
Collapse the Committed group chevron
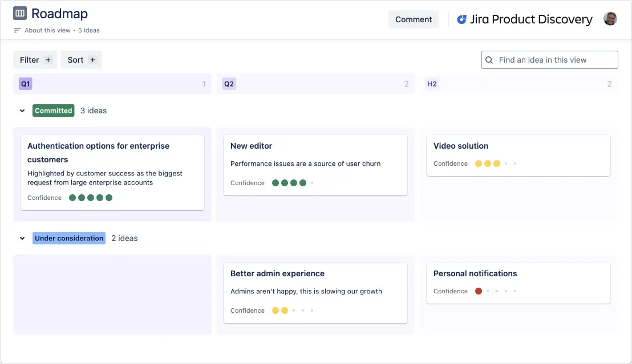(x=22, y=111)
